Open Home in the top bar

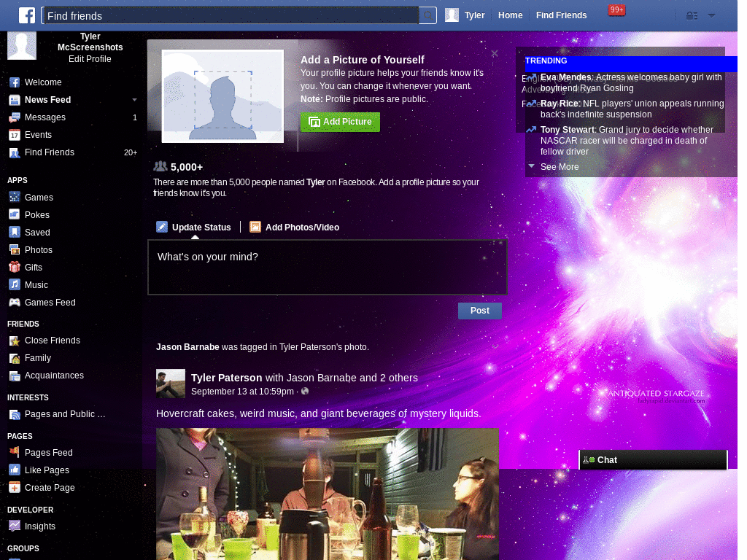pyautogui.click(x=510, y=15)
